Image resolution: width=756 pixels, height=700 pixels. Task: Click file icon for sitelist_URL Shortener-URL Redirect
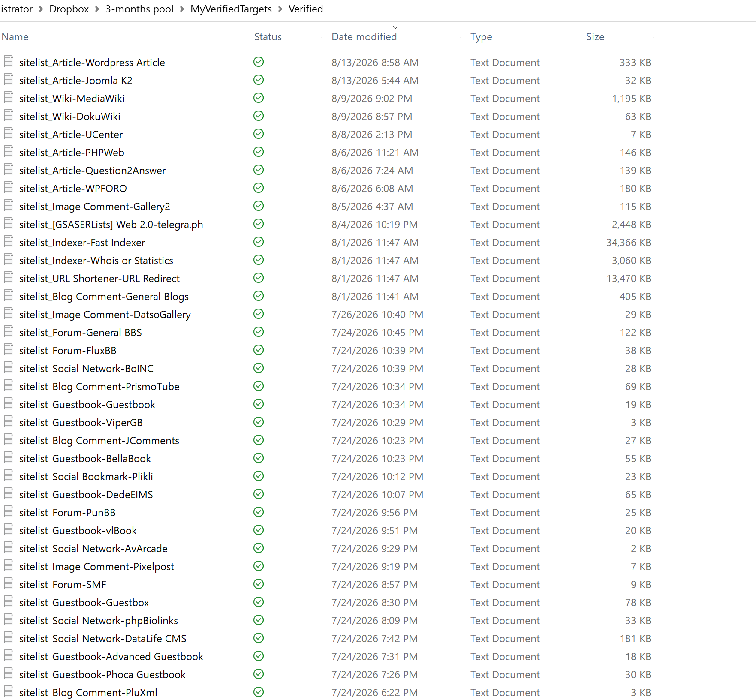click(x=9, y=278)
